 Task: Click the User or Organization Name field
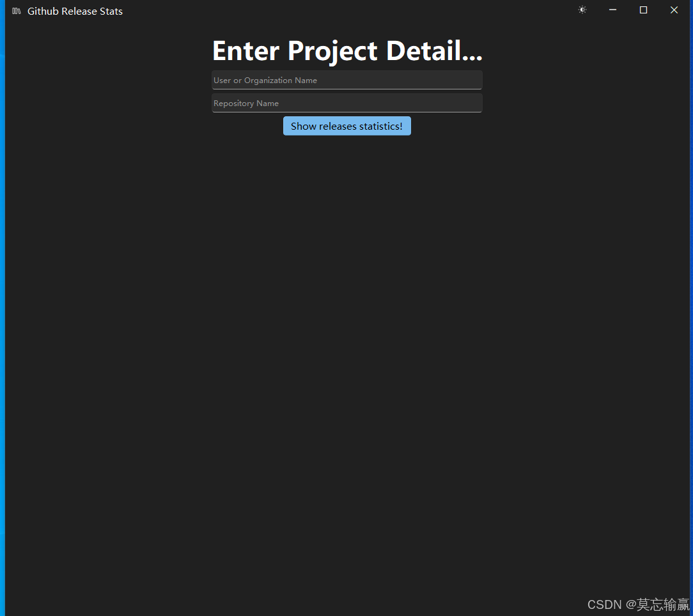point(347,80)
